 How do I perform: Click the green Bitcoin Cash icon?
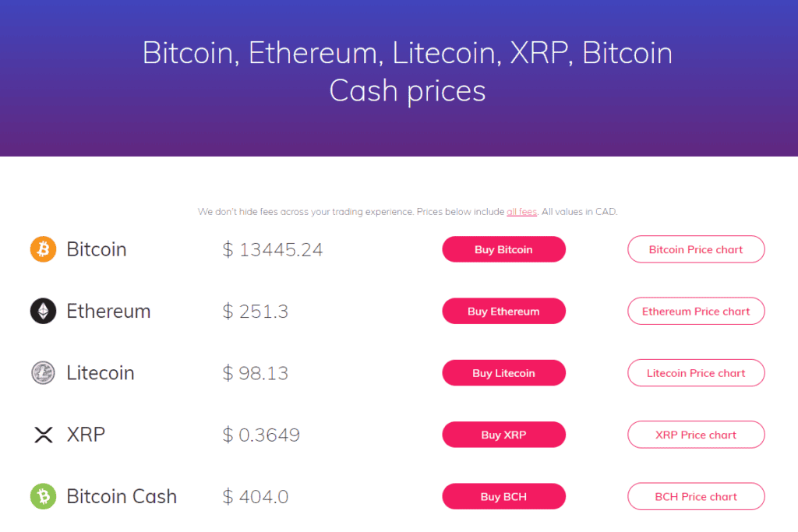(44, 496)
